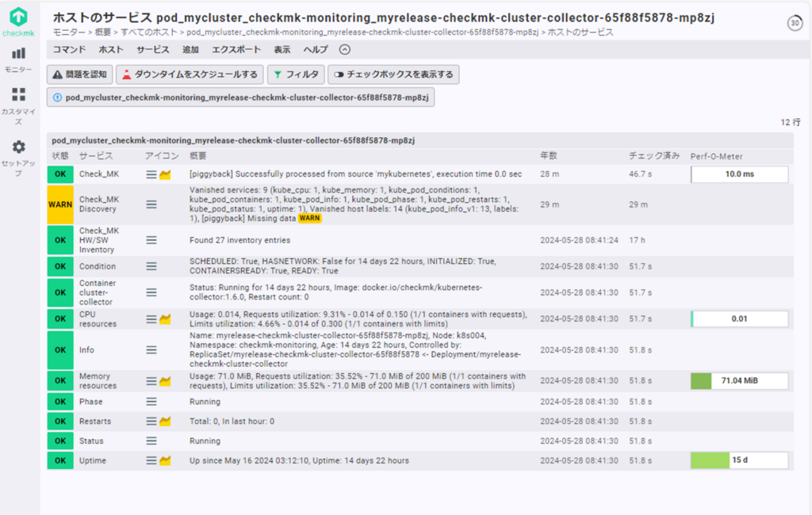Open the フィルタ button
The image size is (812, 515).
coord(296,74)
